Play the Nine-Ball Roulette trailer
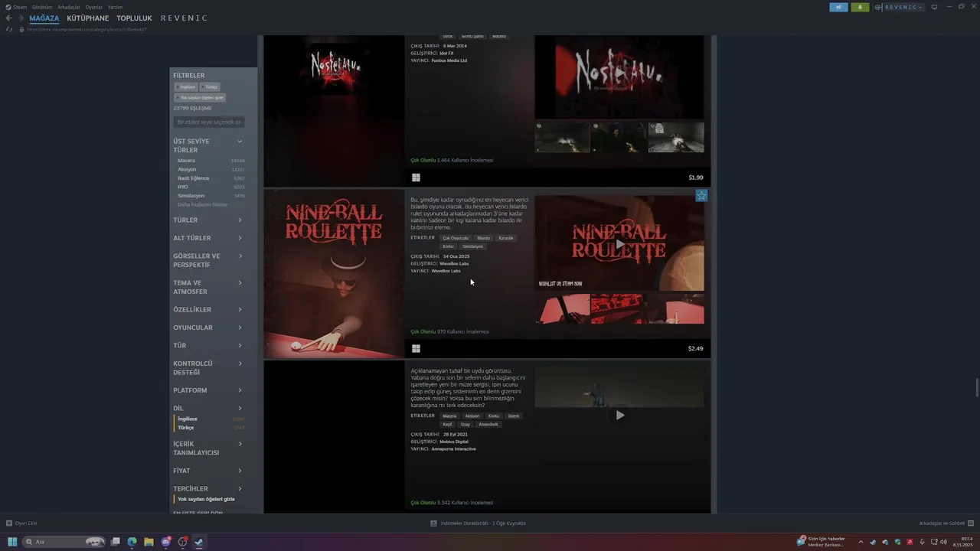 [x=619, y=244]
